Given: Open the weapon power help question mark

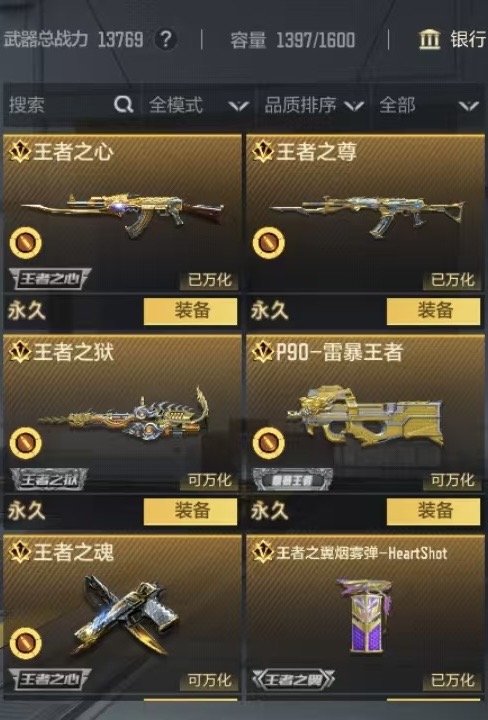Looking at the screenshot, I should pos(166,39).
